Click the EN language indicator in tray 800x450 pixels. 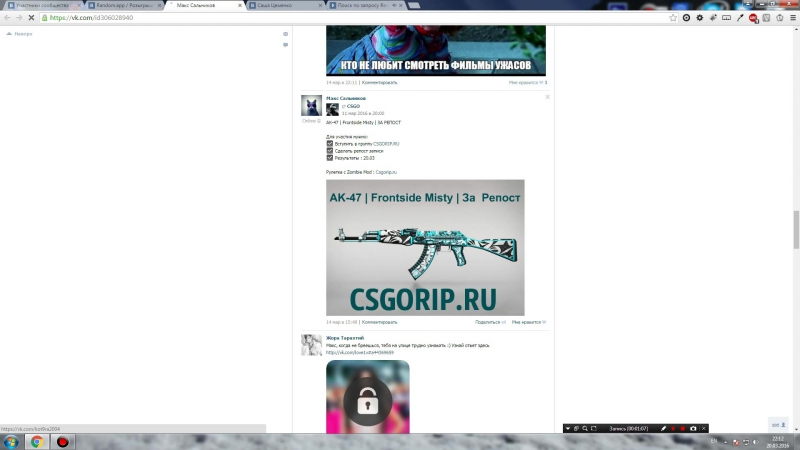pos(714,441)
